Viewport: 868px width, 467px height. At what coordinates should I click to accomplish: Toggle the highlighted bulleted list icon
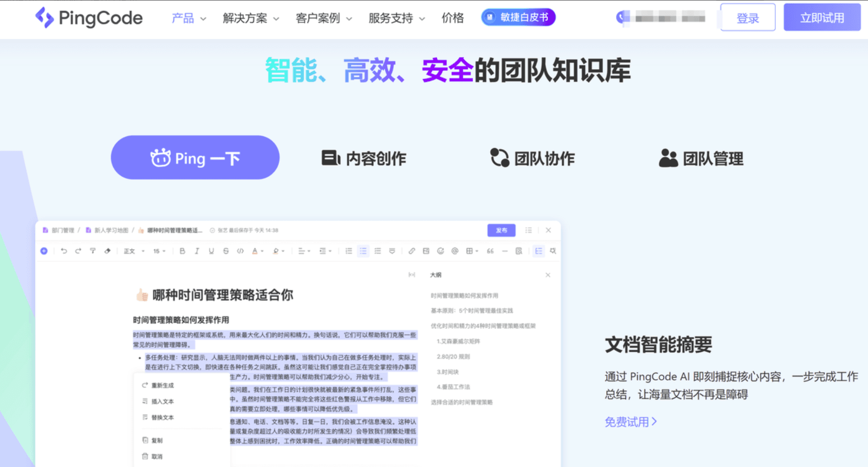(363, 251)
